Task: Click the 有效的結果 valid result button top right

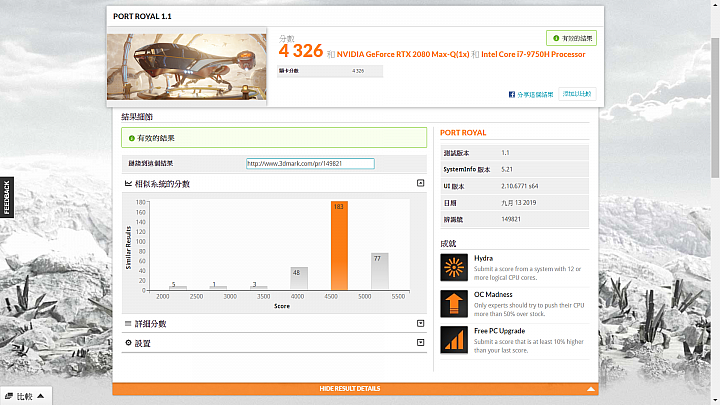Action: 571,38
